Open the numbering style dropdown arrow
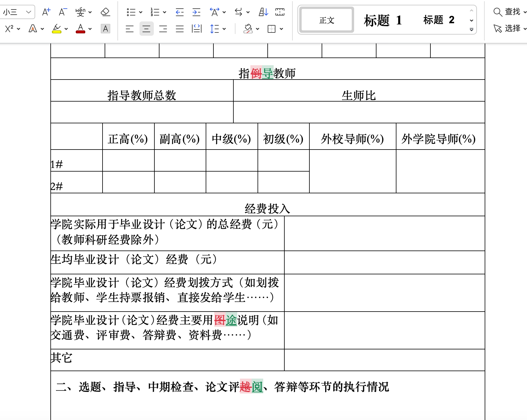 [165, 12]
